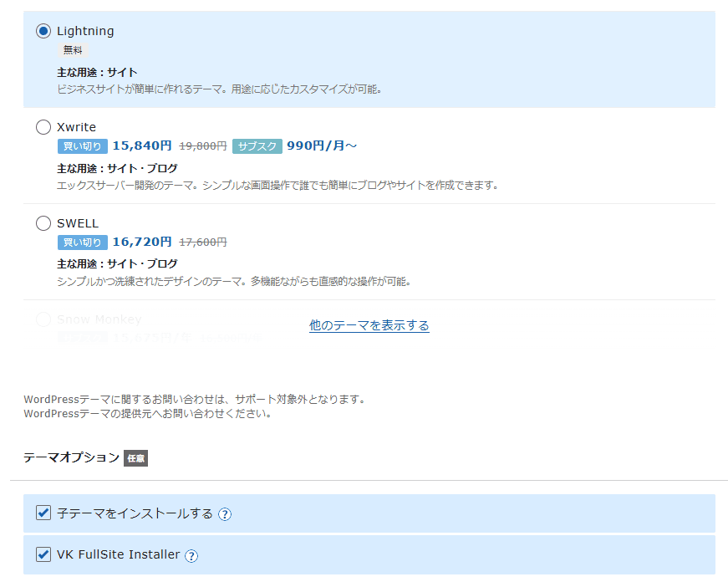The height and width of the screenshot is (582, 728).
Task: Click the 子テーマをインストールする label text
Action: coord(135,513)
